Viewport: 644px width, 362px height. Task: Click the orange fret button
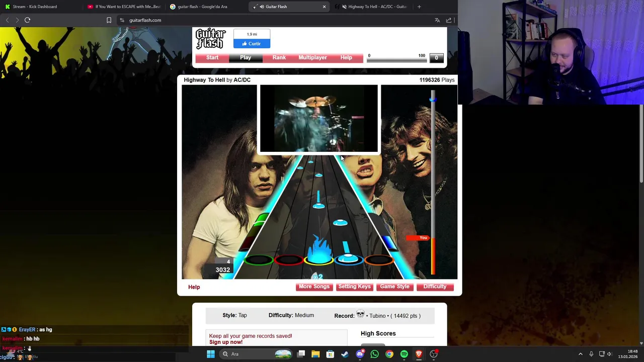379,260
